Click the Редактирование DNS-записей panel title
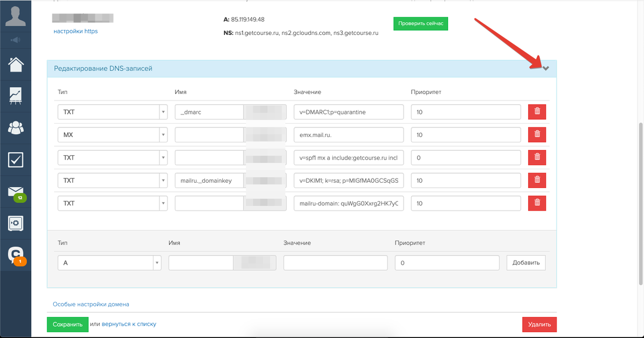Screen dimensions: 644x338 [x=103, y=68]
